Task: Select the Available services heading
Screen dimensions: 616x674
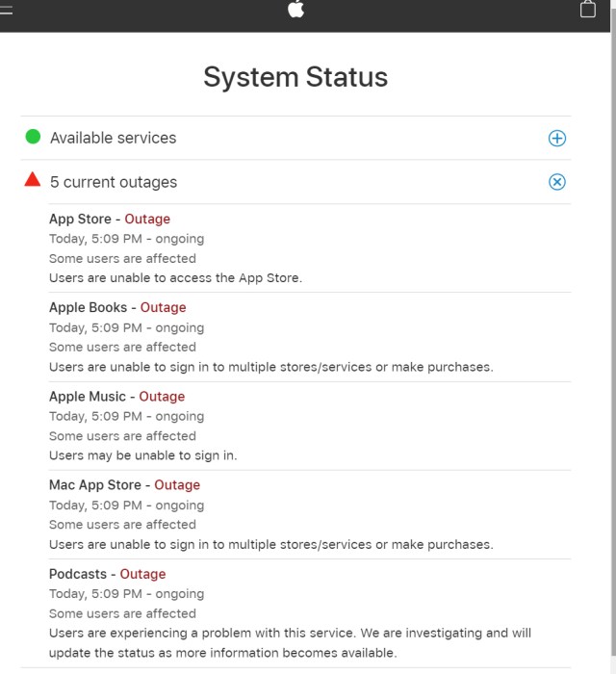Action: click(113, 138)
